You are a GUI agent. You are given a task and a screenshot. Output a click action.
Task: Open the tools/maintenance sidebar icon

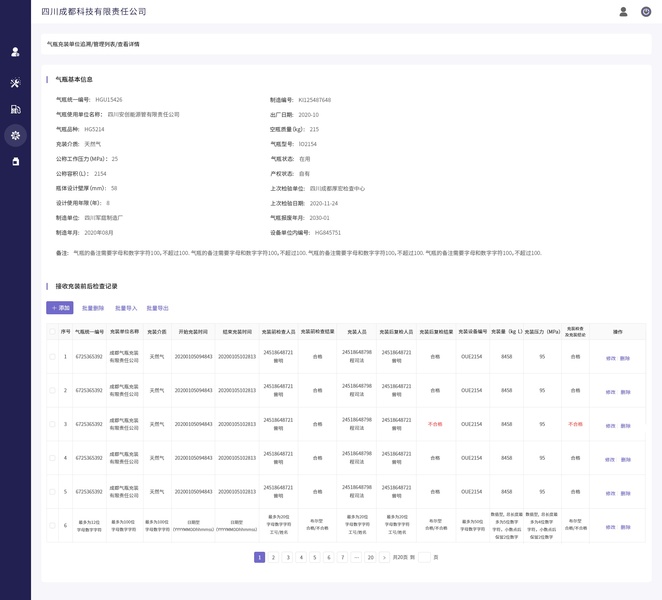(x=15, y=83)
